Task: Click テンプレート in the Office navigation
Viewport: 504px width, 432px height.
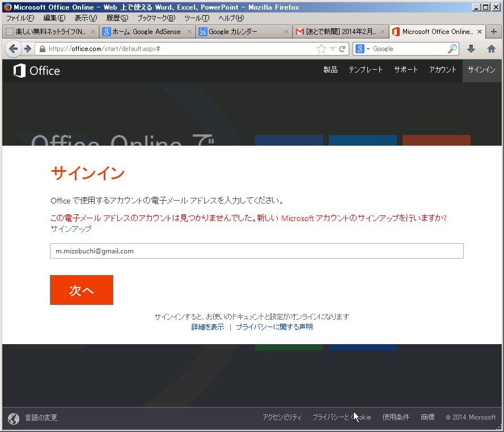Action: (366, 70)
